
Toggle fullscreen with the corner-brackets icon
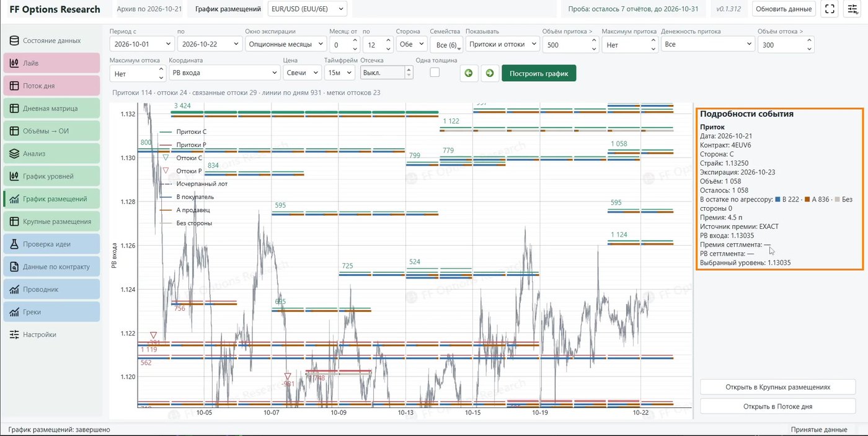coord(830,9)
